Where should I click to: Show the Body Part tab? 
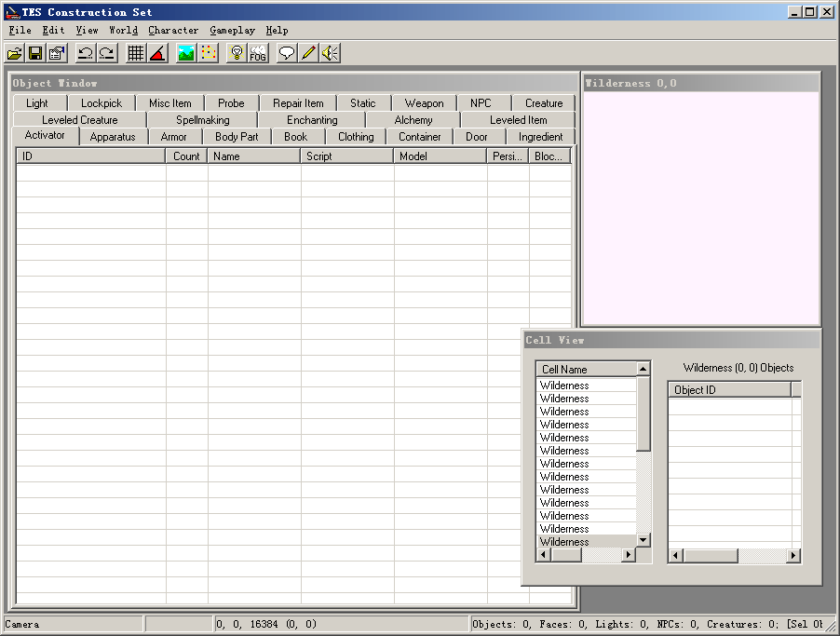(237, 137)
